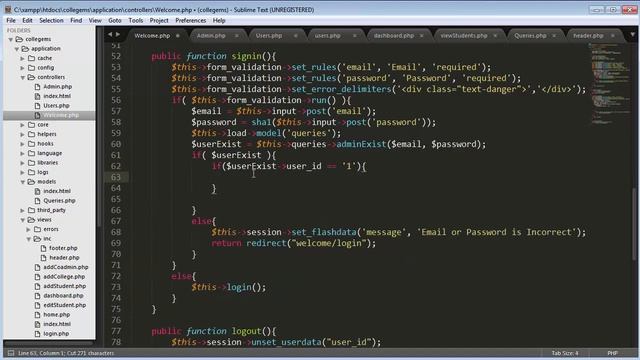Image resolution: width=640 pixels, height=360 pixels.
Task: Open the View menu
Action: pos(95,20)
